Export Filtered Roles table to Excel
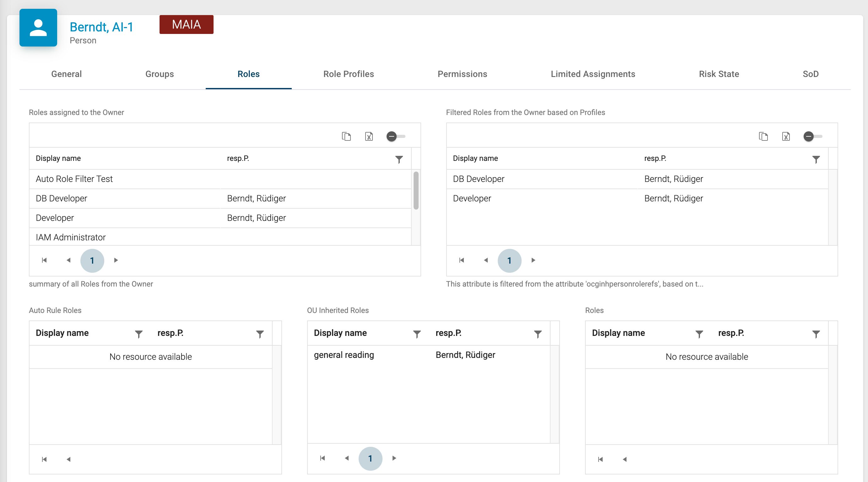 coord(786,136)
